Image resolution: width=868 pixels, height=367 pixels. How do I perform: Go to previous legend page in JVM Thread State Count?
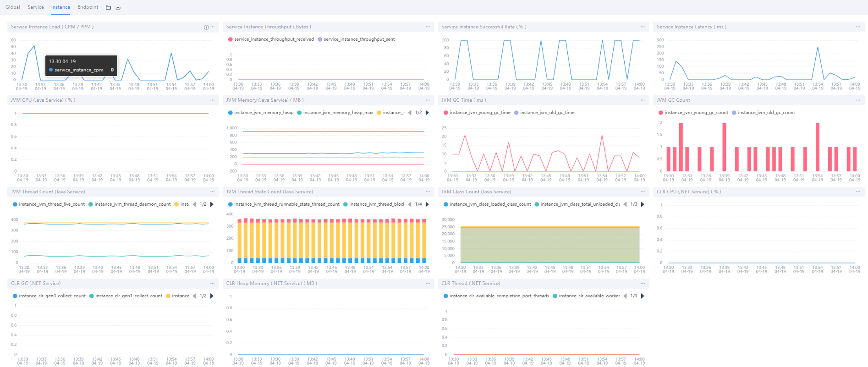click(410, 204)
